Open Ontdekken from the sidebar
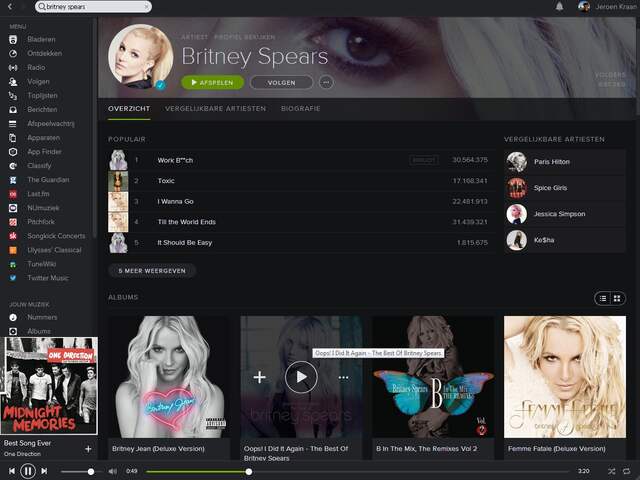Screen dimensions: 640x480 (44, 53)
